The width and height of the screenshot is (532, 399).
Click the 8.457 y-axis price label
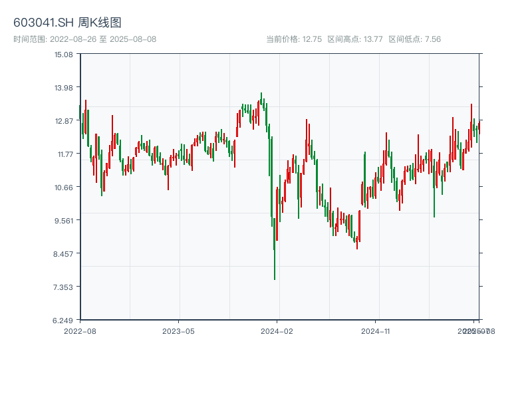(63, 254)
